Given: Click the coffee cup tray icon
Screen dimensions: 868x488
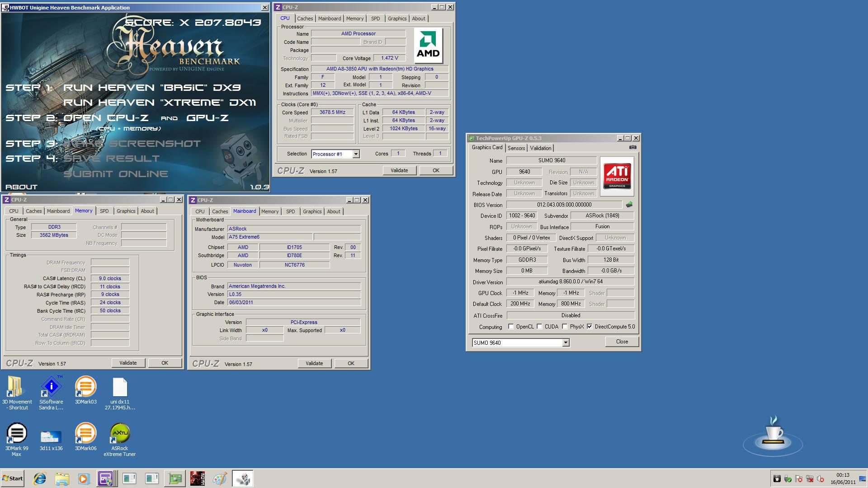Looking at the screenshot, I should 777,479.
